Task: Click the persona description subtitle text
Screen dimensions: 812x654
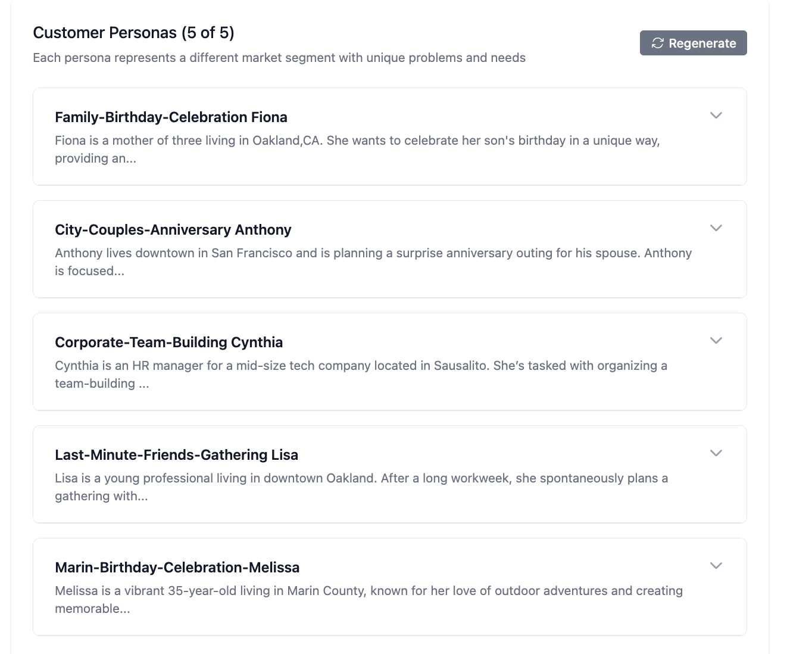Action: [279, 57]
